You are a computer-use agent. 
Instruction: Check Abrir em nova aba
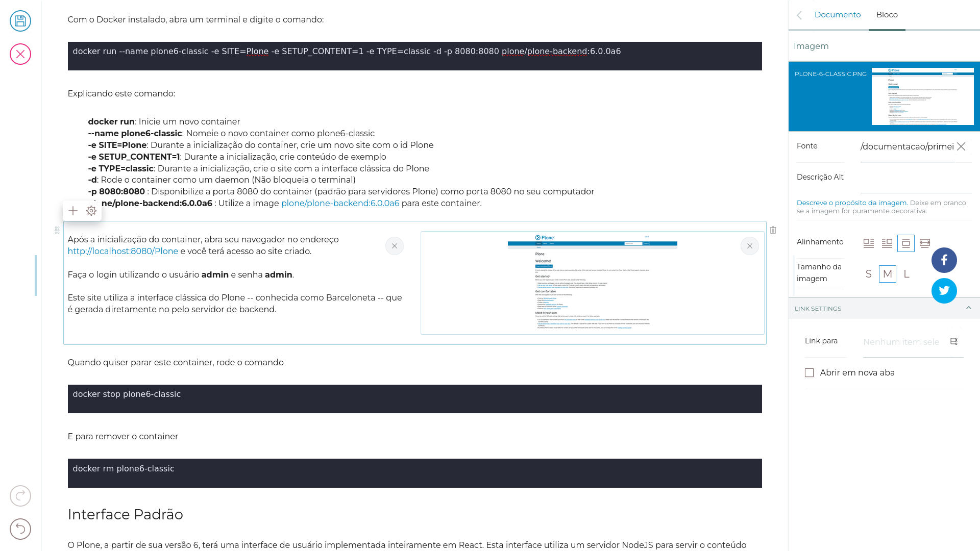(x=810, y=373)
